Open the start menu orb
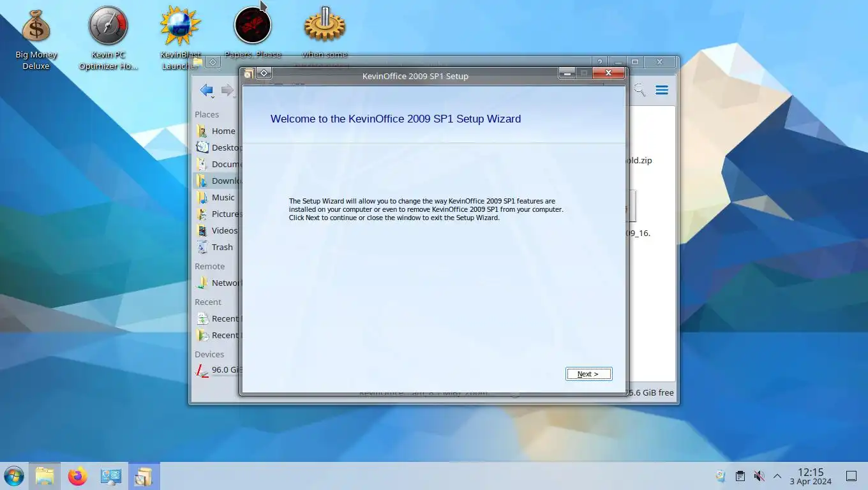This screenshot has width=868, height=490. coord(14,476)
